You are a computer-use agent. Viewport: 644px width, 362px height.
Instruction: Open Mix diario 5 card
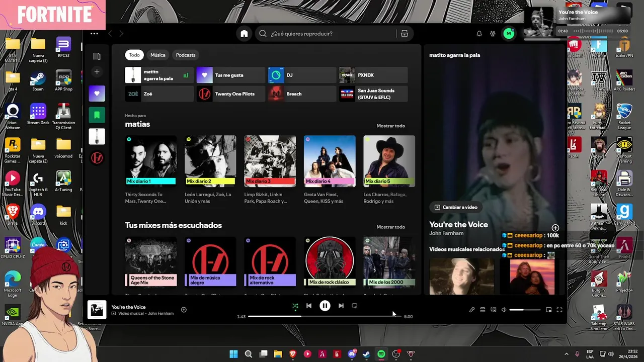389,169
